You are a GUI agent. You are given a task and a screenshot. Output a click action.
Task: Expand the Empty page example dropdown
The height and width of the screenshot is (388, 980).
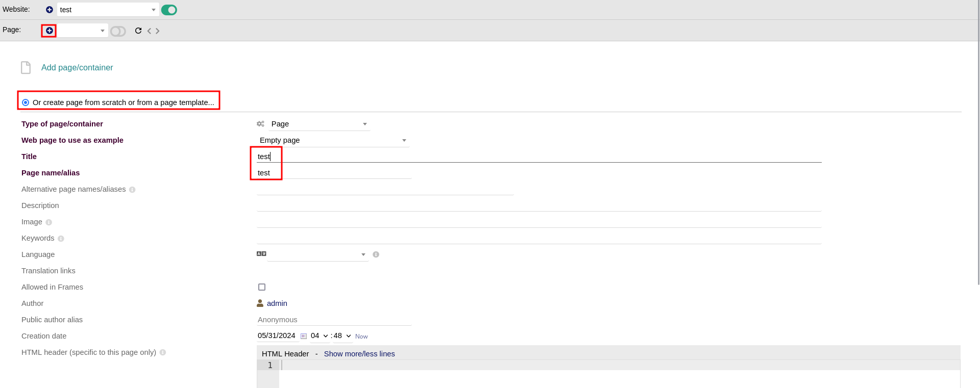(333, 140)
